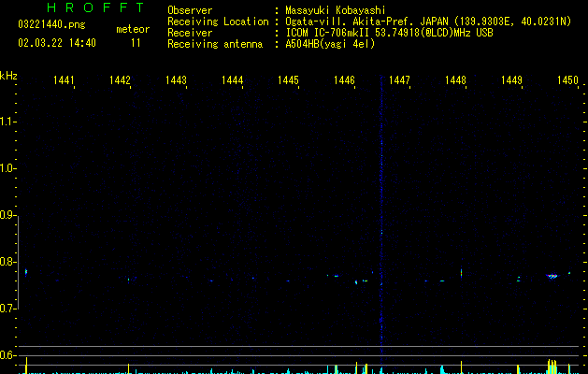The image size is (588, 374).
Task: Click the meteor echo at spectrogram left edge
Action: click(26, 272)
